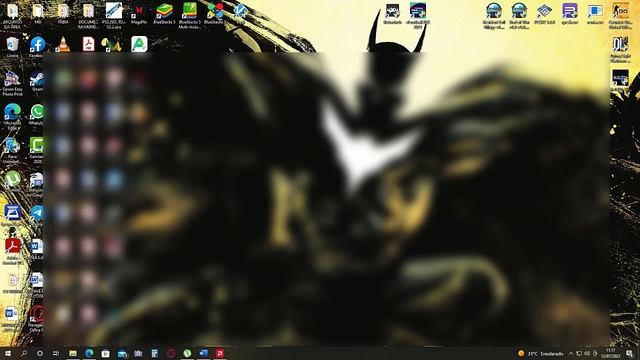Open the green letter A app shortcut
640x360 pixels.
tap(139, 44)
